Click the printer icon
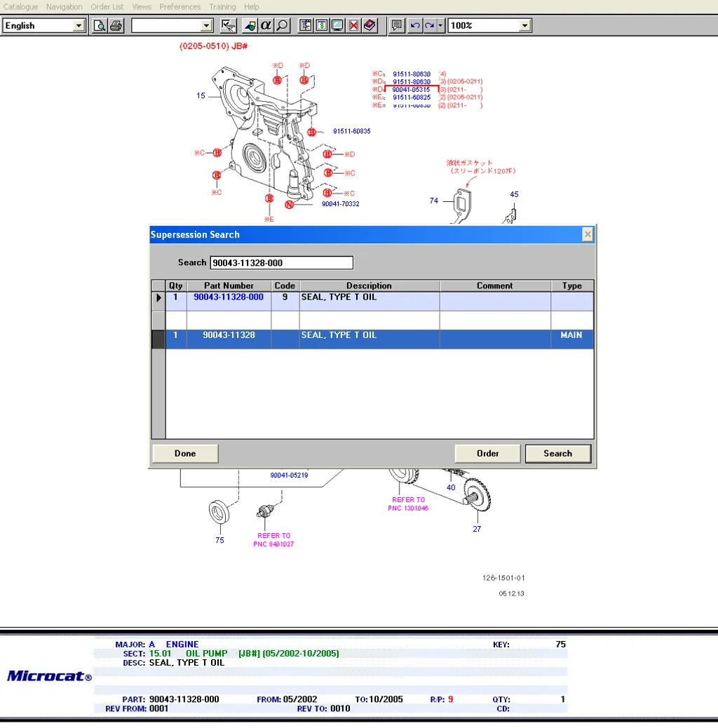This screenshot has width=718, height=728. click(116, 25)
